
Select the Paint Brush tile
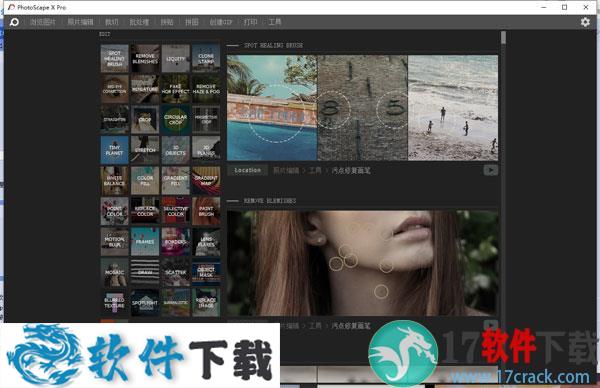pos(206,211)
